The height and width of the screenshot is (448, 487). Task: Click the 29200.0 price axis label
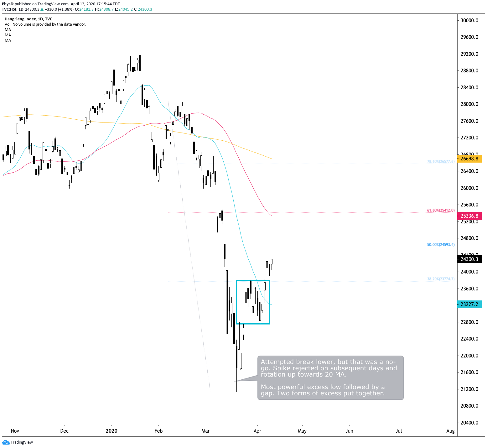click(469, 54)
